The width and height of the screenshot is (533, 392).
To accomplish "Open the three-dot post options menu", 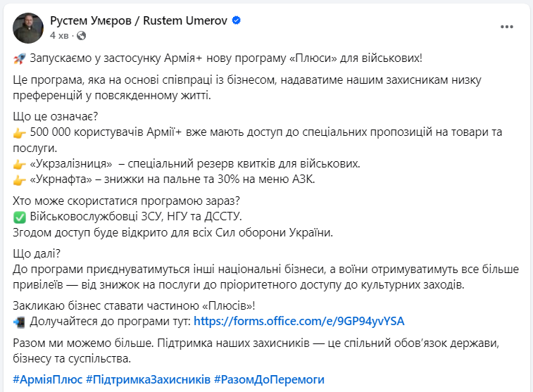I will 507,27.
